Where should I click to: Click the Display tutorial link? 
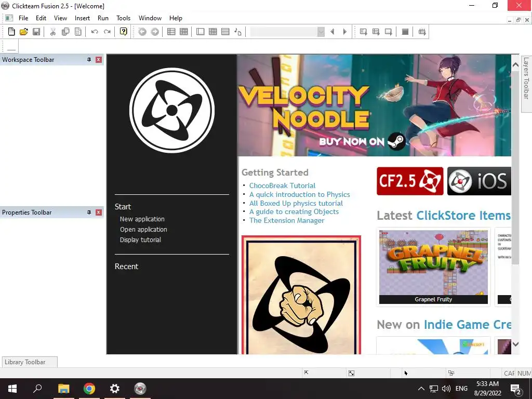point(140,240)
